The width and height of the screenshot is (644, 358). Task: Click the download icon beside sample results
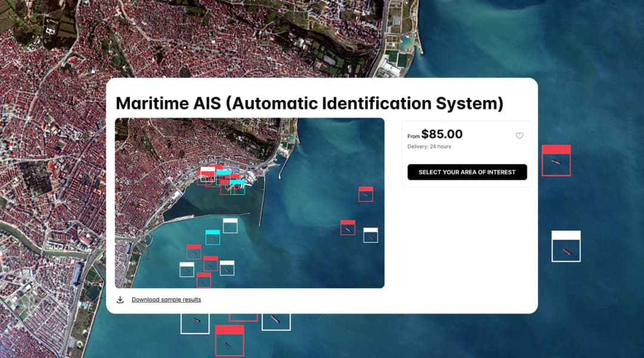pyautogui.click(x=120, y=300)
